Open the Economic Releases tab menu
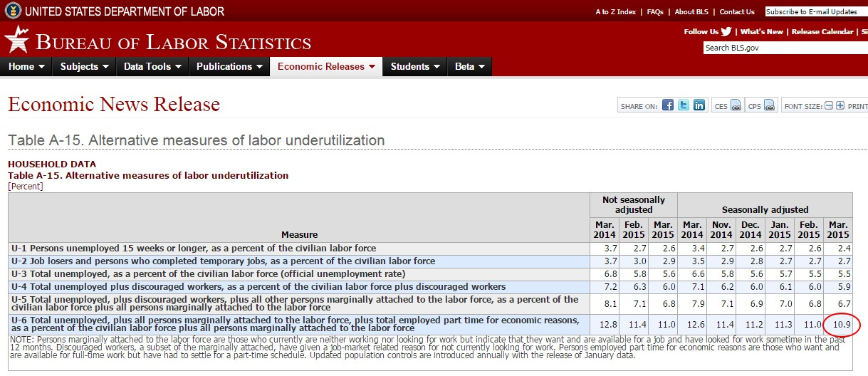Viewport: 868px width, 376px height. click(x=326, y=66)
